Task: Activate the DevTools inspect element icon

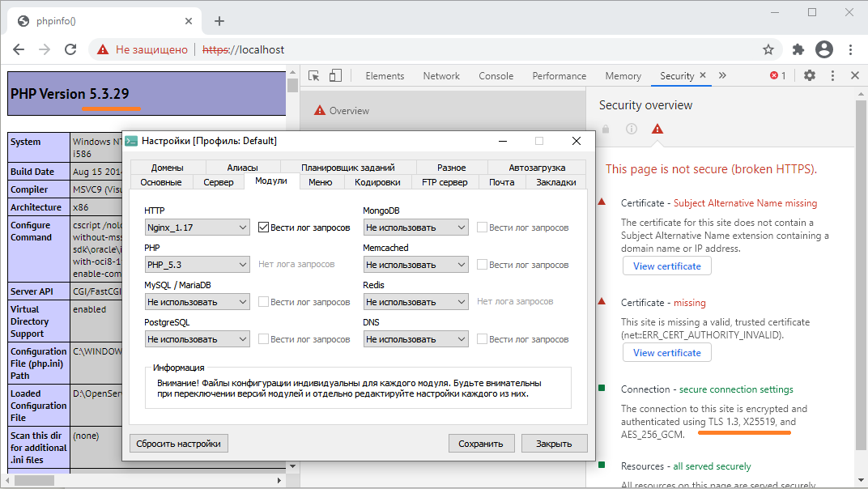Action: point(314,75)
